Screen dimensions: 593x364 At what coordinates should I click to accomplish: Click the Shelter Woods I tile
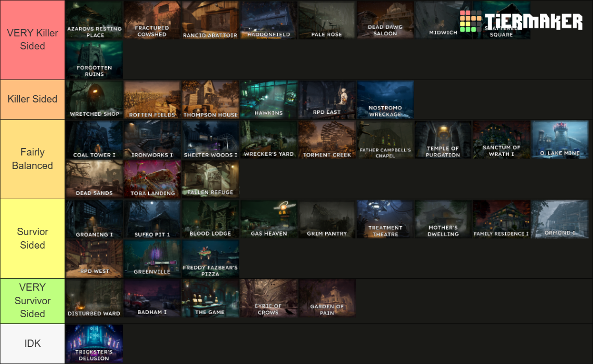pyautogui.click(x=210, y=139)
